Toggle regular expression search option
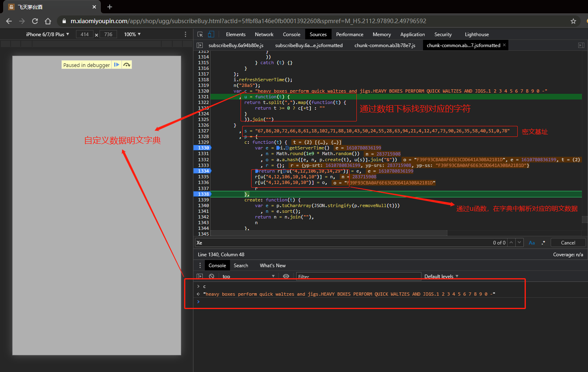588x372 pixels. [543, 243]
